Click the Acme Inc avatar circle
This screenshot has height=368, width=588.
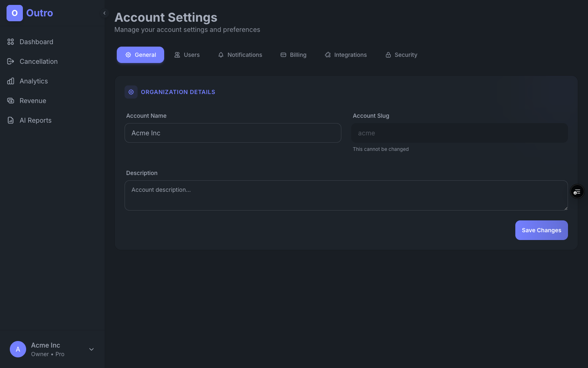tap(18, 349)
